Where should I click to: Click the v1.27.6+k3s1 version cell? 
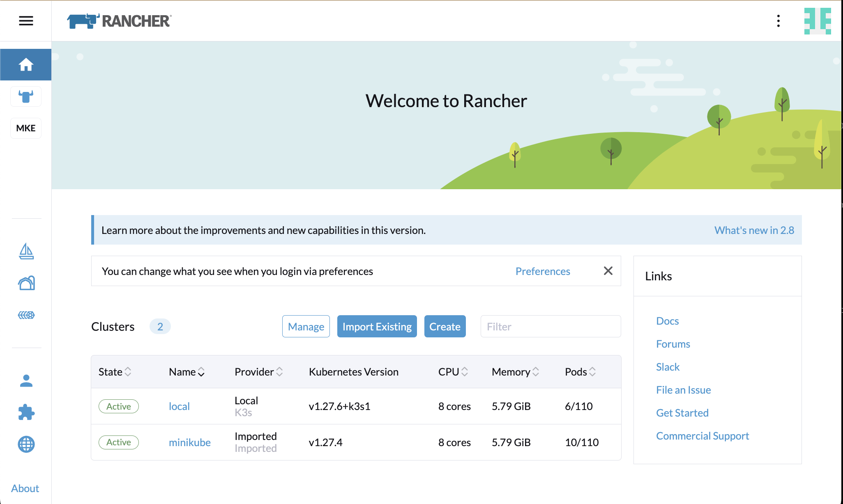coord(339,406)
